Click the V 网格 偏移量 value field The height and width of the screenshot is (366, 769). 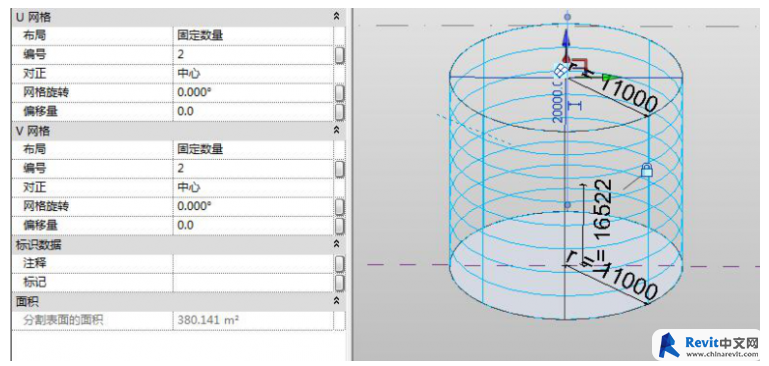[253, 225]
